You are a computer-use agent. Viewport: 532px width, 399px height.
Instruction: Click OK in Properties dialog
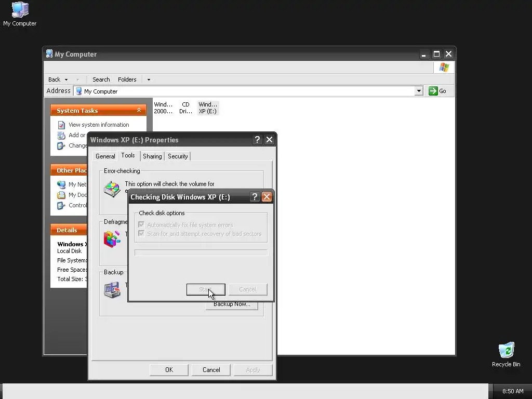pos(169,370)
